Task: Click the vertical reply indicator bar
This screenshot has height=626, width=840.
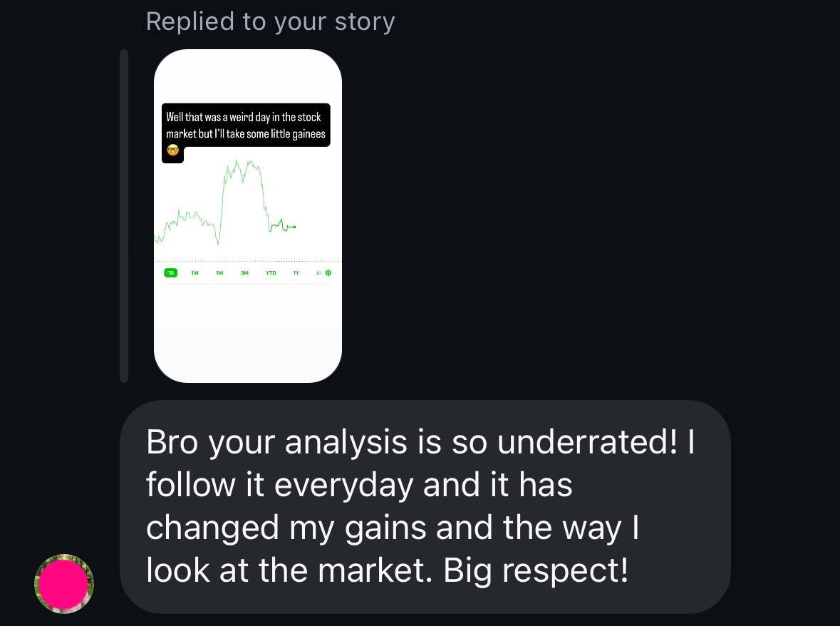Action: [x=124, y=215]
